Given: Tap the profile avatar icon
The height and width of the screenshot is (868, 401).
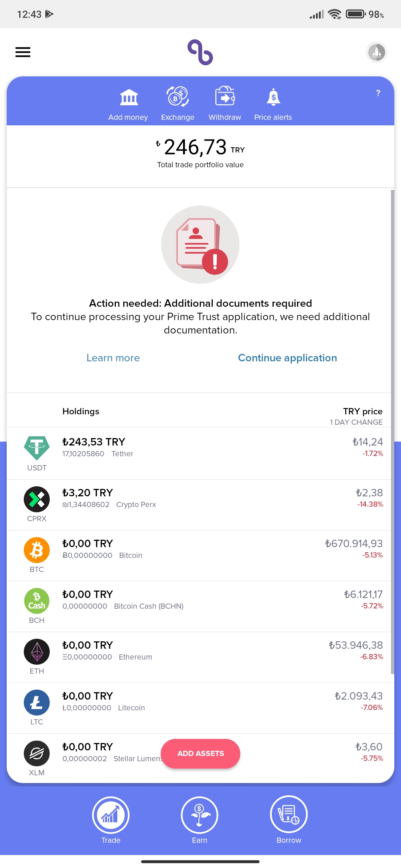Looking at the screenshot, I should (x=377, y=52).
